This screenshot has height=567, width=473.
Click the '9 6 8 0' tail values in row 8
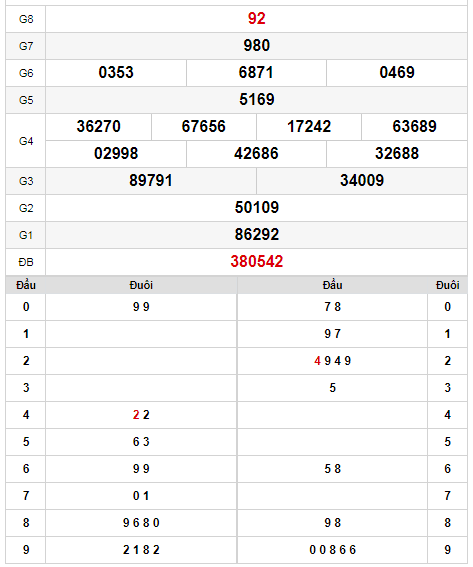click(141, 523)
